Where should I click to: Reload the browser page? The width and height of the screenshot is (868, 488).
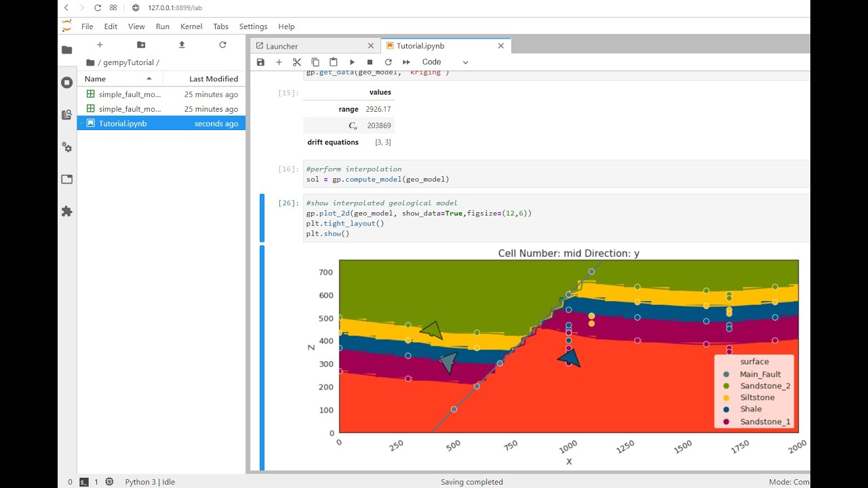pos(98,7)
